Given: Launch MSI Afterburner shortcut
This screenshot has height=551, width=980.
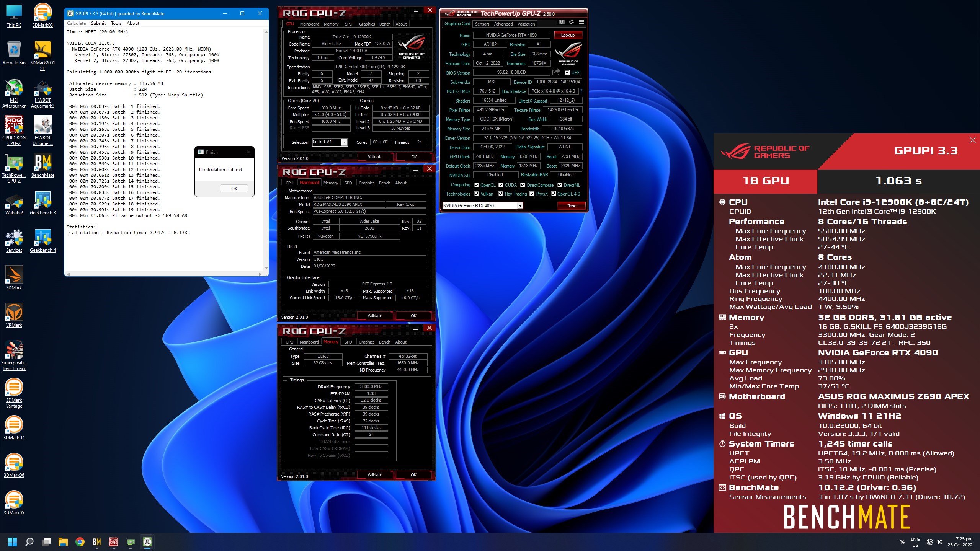Looking at the screenshot, I should tap(14, 93).
